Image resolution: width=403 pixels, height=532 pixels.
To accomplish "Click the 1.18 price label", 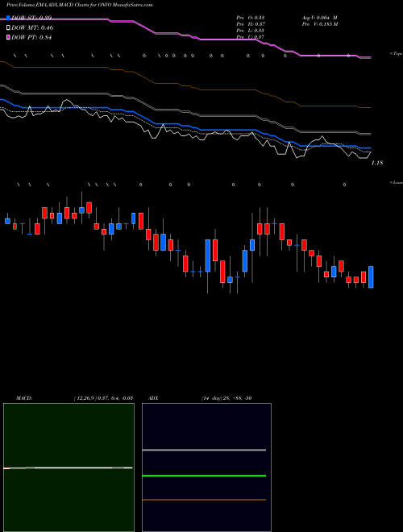I will 377,163.
